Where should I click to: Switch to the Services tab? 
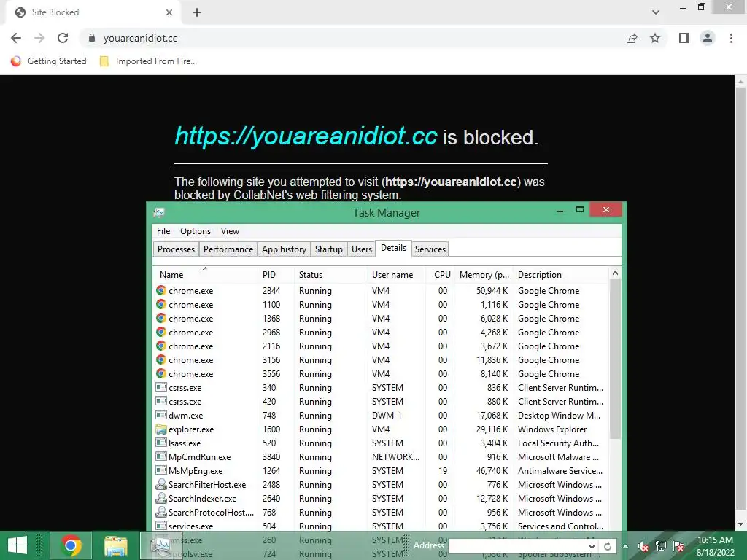coord(430,249)
